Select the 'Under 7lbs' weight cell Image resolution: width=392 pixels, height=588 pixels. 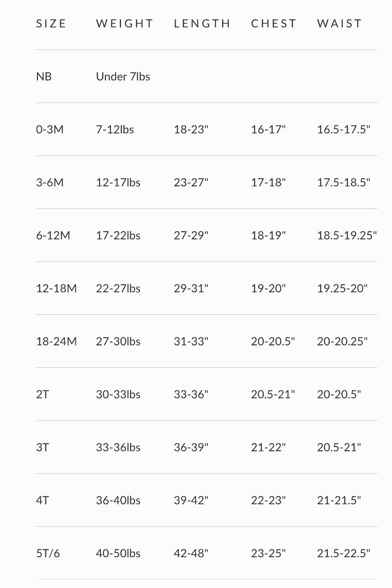123,76
